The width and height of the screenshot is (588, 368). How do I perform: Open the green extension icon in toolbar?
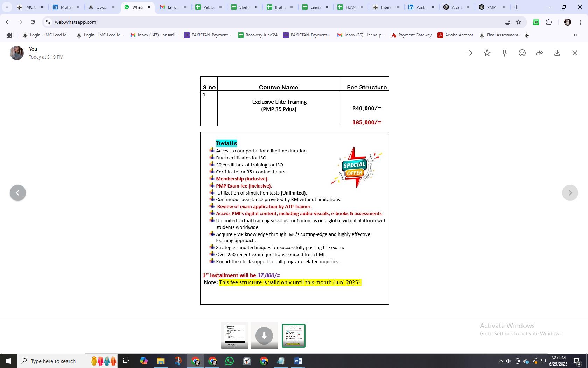point(536,22)
